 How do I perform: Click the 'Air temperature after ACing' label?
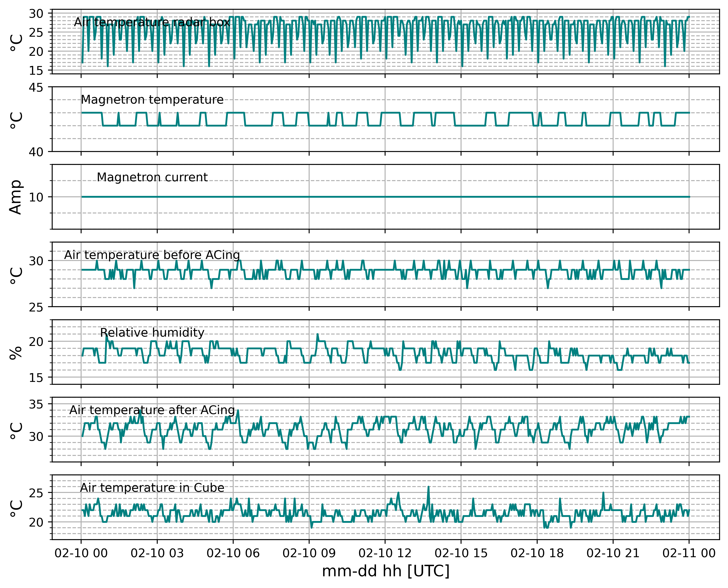tap(152, 410)
